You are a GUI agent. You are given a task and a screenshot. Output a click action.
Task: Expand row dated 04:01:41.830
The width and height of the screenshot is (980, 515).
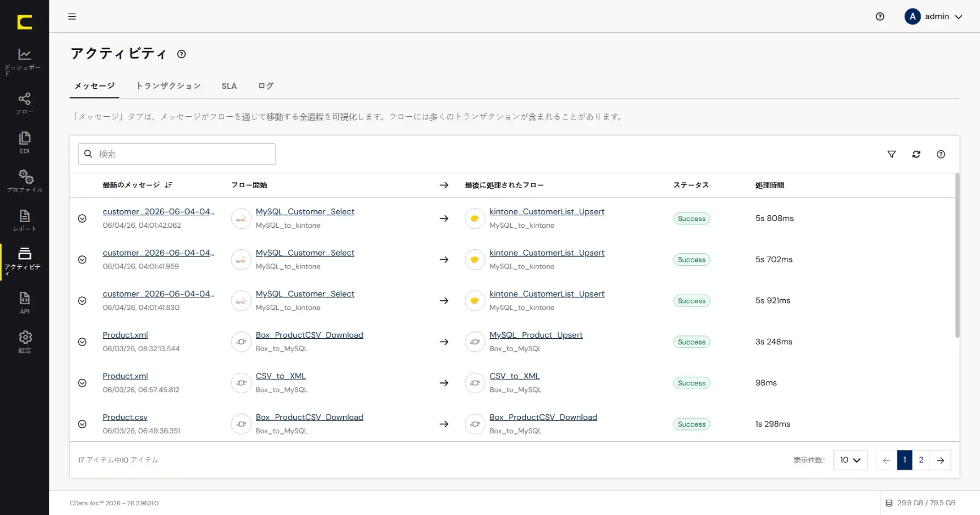point(82,301)
